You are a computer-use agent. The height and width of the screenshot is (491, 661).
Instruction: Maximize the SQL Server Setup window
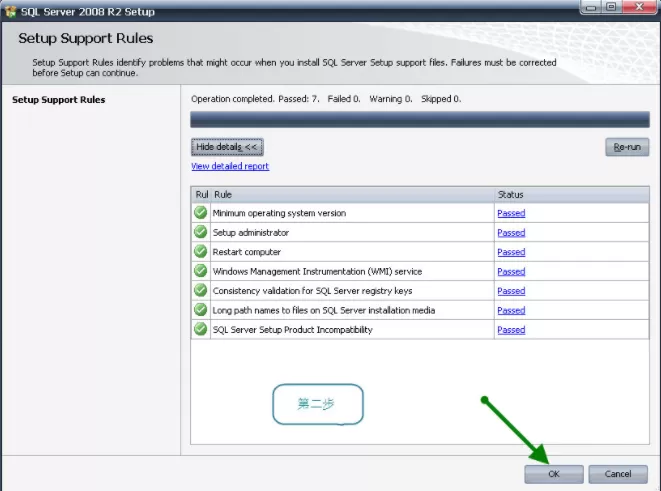pyautogui.click(x=611, y=7)
